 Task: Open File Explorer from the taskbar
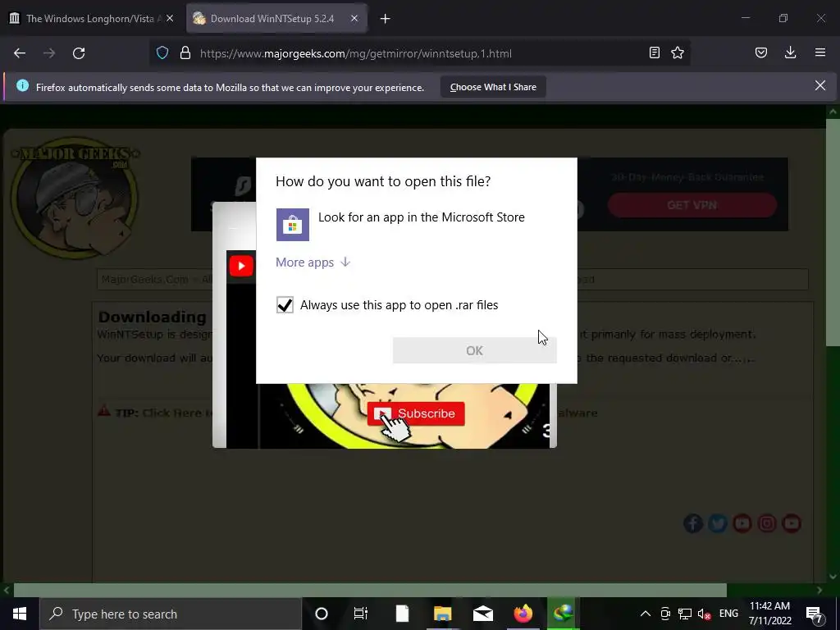pyautogui.click(x=442, y=614)
